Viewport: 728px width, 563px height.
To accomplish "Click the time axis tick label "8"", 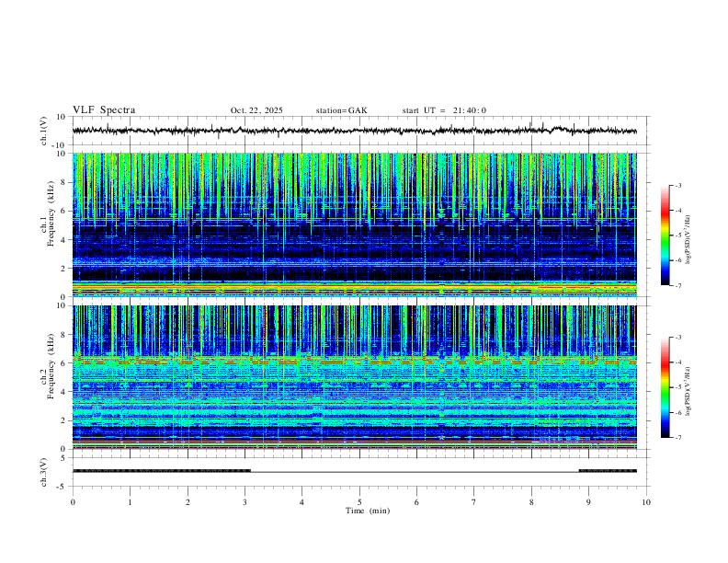I will coord(531,502).
